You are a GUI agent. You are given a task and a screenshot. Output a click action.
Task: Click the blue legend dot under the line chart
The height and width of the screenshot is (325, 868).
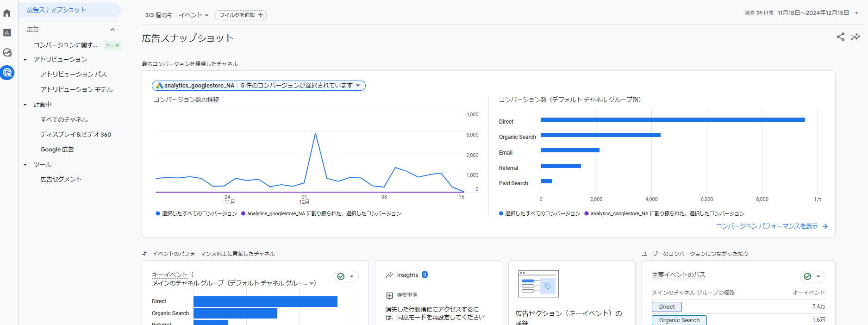point(158,213)
